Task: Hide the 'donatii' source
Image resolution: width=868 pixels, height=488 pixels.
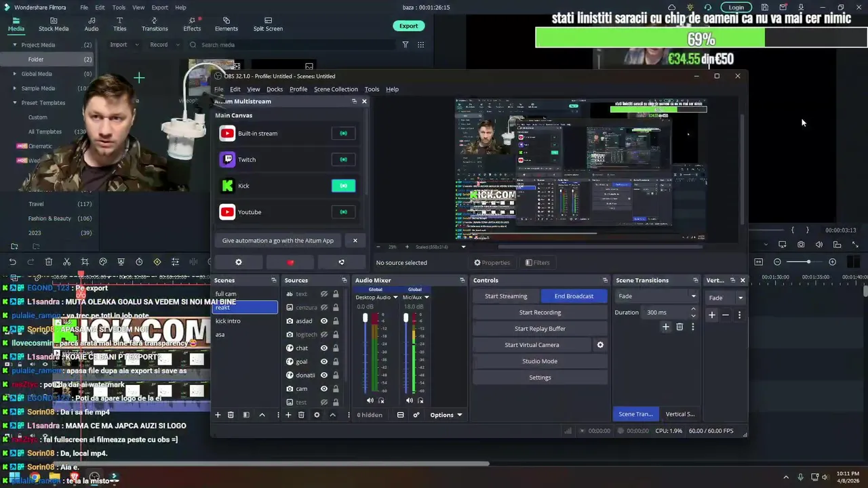Action: pos(324,375)
